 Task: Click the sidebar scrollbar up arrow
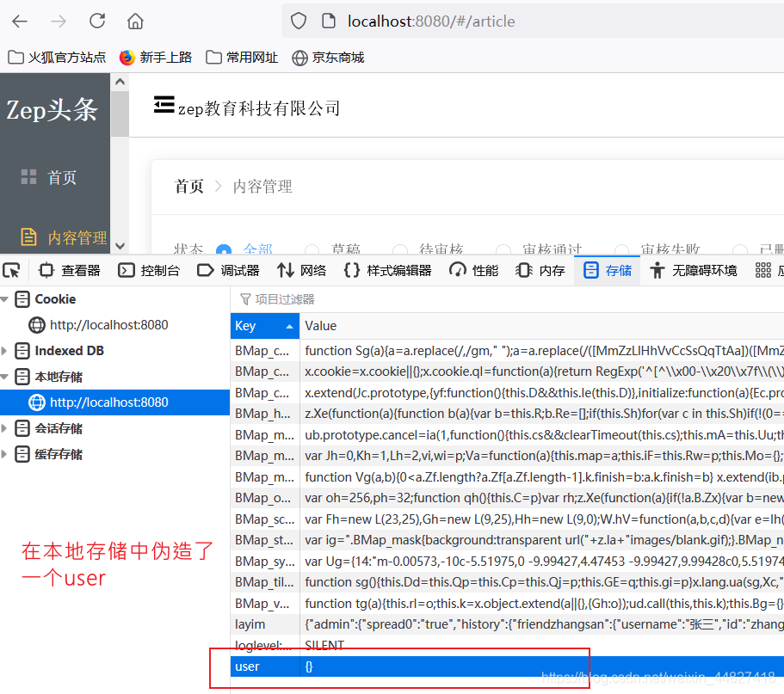click(120, 82)
